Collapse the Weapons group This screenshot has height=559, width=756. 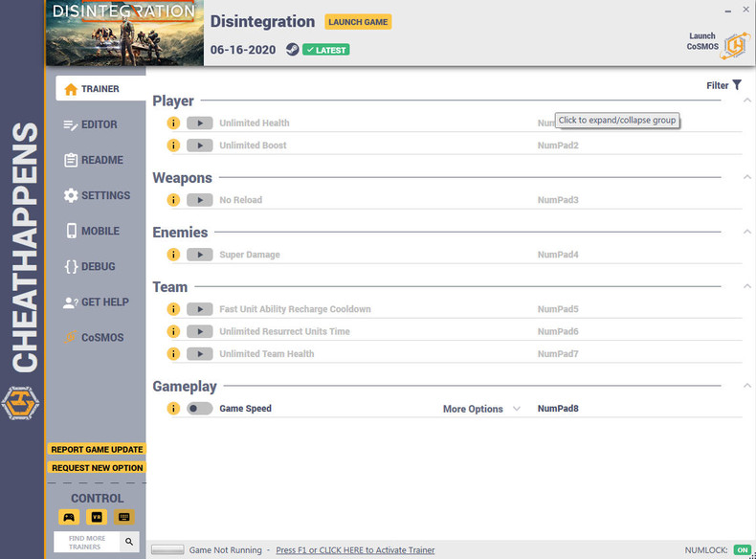[x=746, y=177]
